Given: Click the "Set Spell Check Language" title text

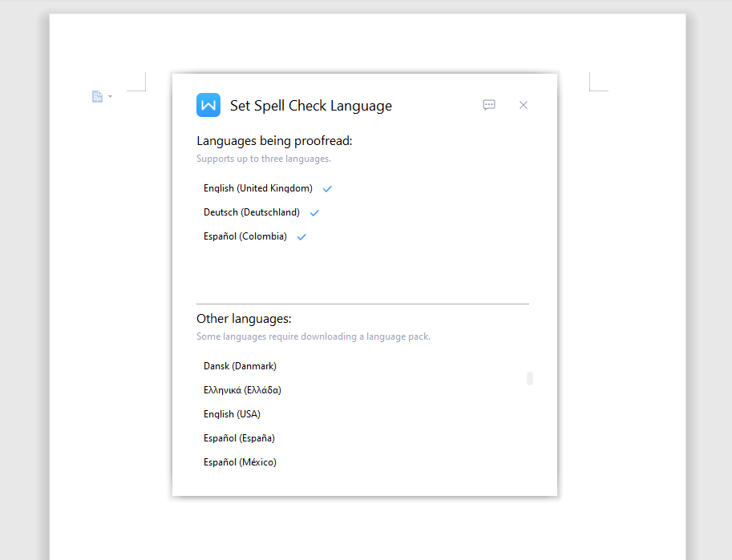Looking at the screenshot, I should tap(310, 106).
